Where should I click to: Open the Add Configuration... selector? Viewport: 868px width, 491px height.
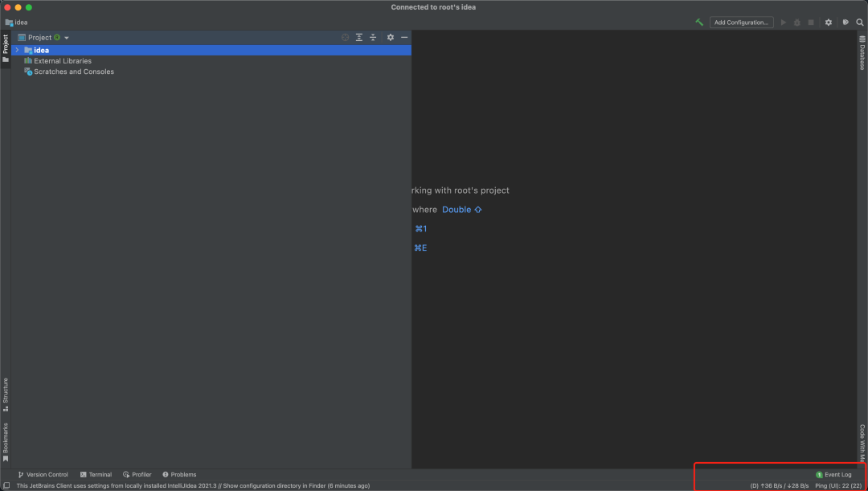coord(741,23)
